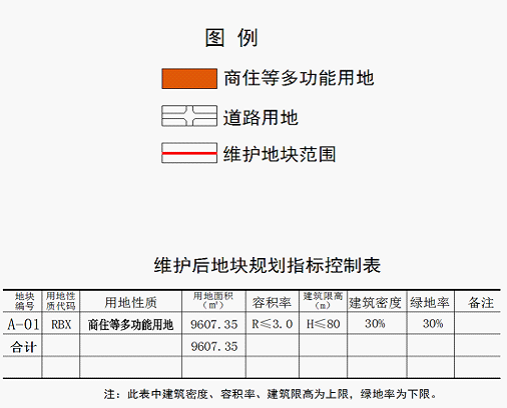Click the 建筑密度 column header
Screen dimensions: 507x408
pyautogui.click(x=375, y=303)
